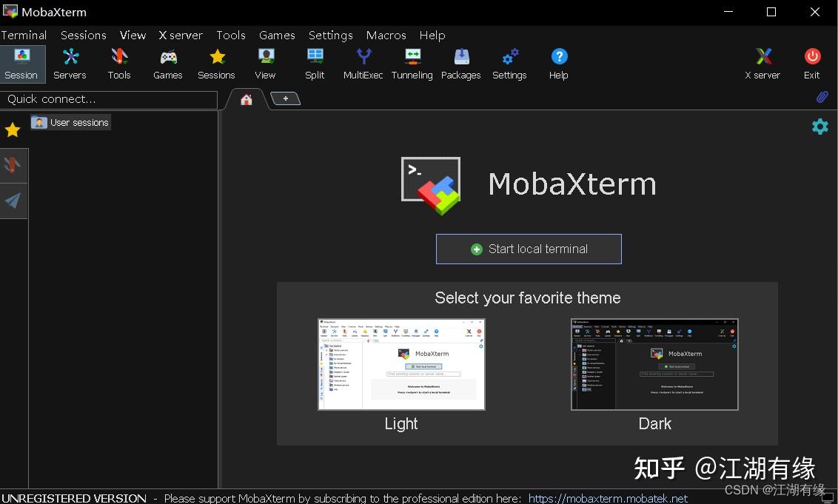
Task: Open the Tools toolbar icon
Action: click(x=118, y=64)
